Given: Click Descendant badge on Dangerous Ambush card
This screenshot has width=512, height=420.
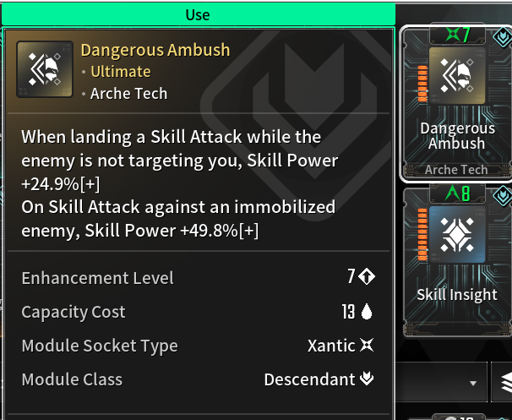Looking at the screenshot, I should pyautogui.click(x=503, y=37).
